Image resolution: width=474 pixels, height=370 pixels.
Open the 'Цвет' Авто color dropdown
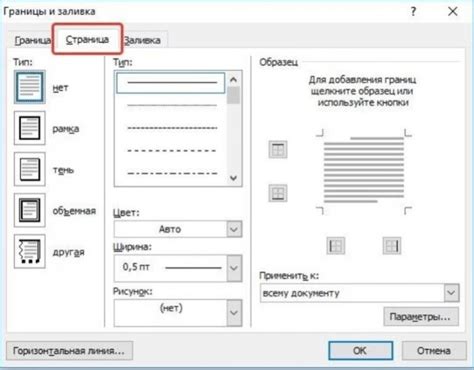[178, 229]
